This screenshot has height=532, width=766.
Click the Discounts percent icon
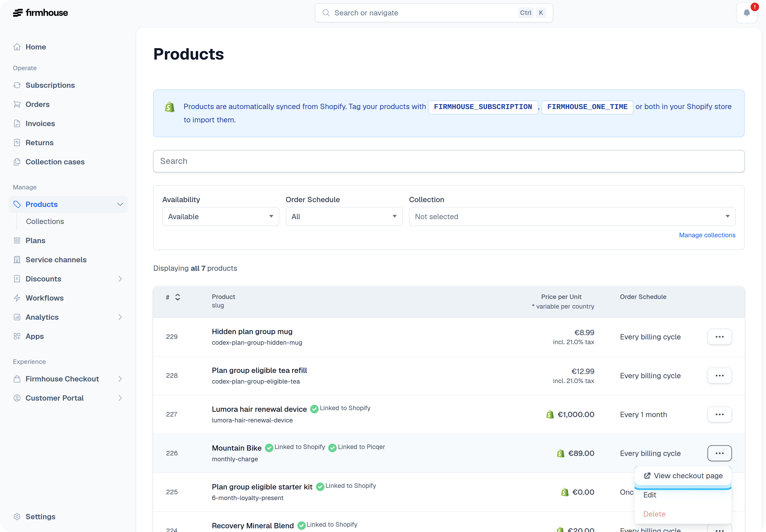point(17,279)
